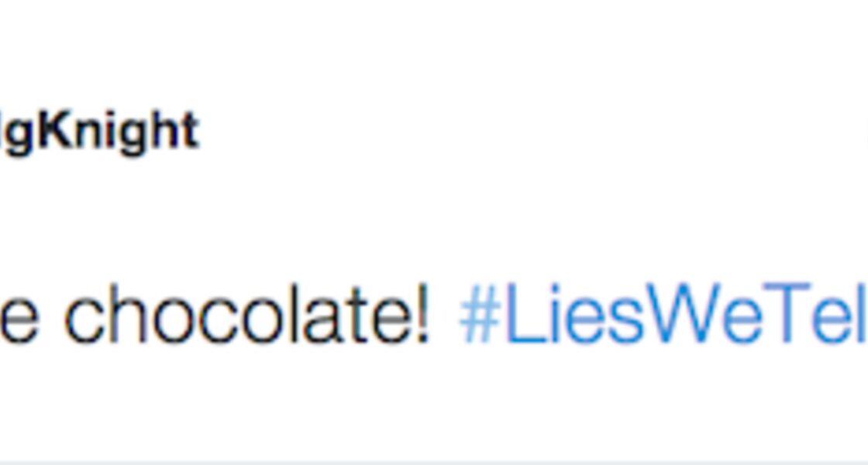Click the divider line below the tweet
The width and height of the screenshot is (868, 465).
pos(434,462)
